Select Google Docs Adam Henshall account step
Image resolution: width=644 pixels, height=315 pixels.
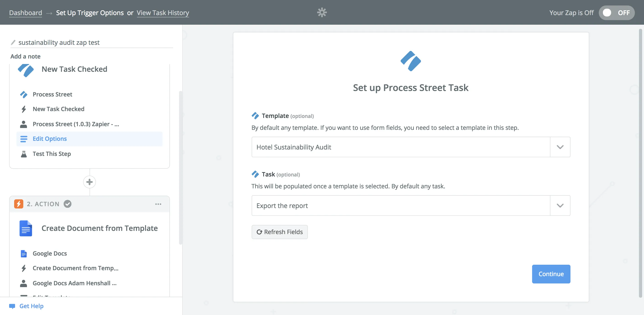(x=90, y=283)
